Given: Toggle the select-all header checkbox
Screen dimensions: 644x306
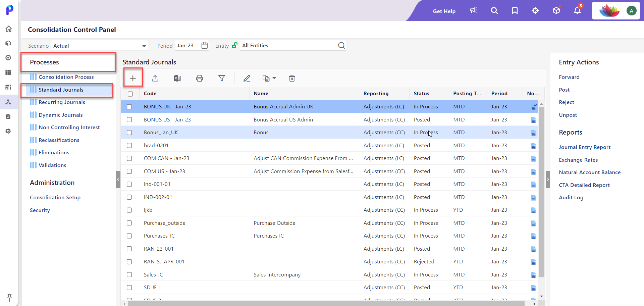Looking at the screenshot, I should [x=130, y=94].
